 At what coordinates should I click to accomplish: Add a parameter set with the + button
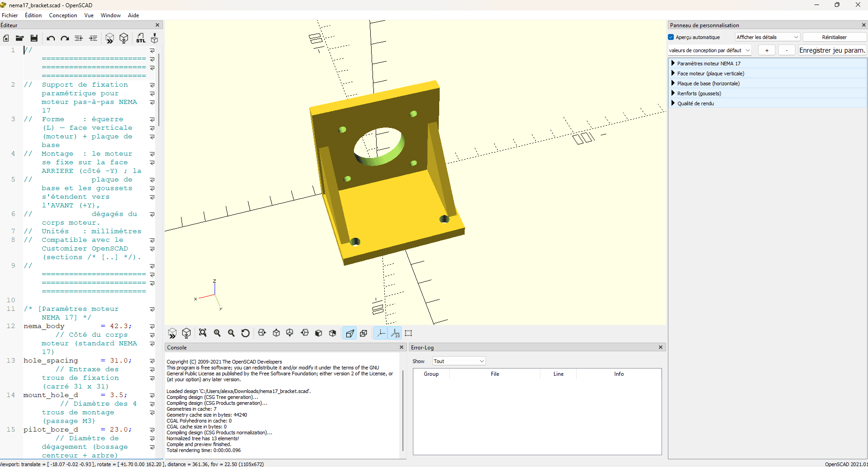tap(767, 50)
